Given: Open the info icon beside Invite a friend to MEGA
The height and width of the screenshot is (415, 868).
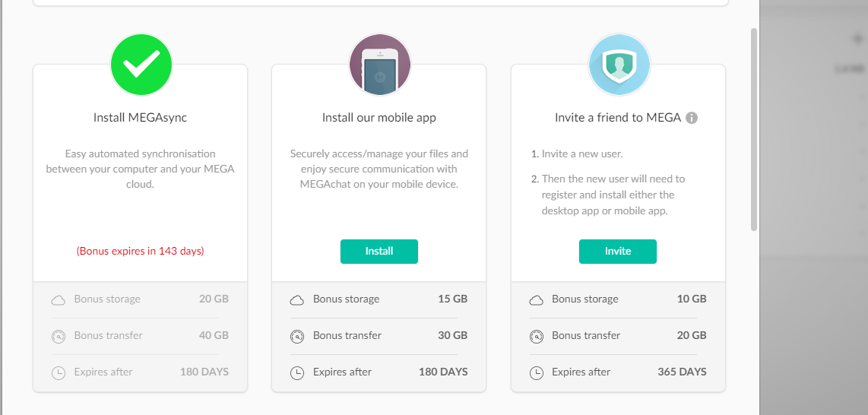Looking at the screenshot, I should pos(692,118).
